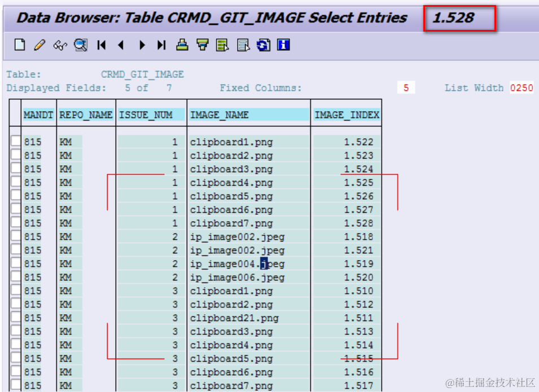539x392 pixels.
Task: Jump to the last entry arrow
Action: 161,45
